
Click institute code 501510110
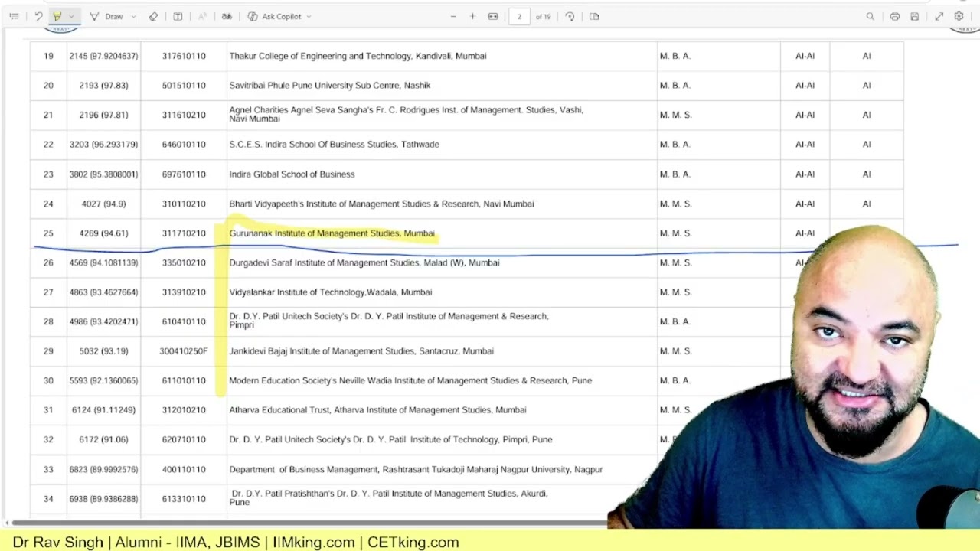click(184, 86)
